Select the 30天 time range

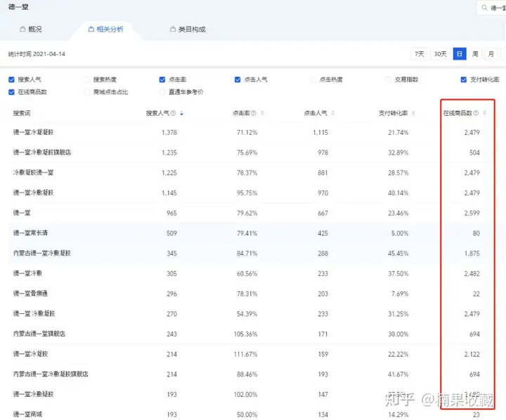(x=440, y=54)
